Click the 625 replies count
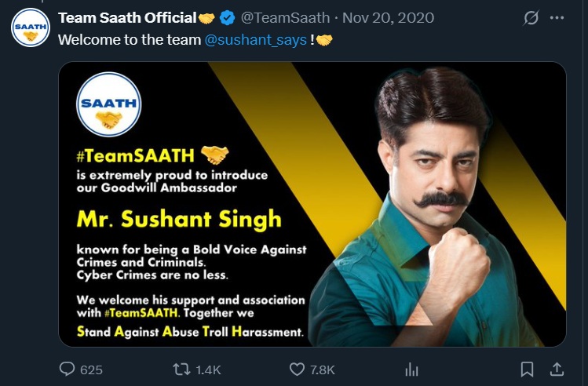Screen dimensions: 588x386 pyautogui.click(x=91, y=370)
